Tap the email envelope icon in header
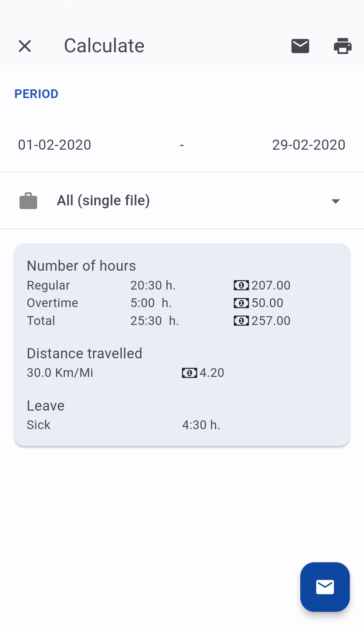Screen dimensions: 364x626 [x=300, y=46]
